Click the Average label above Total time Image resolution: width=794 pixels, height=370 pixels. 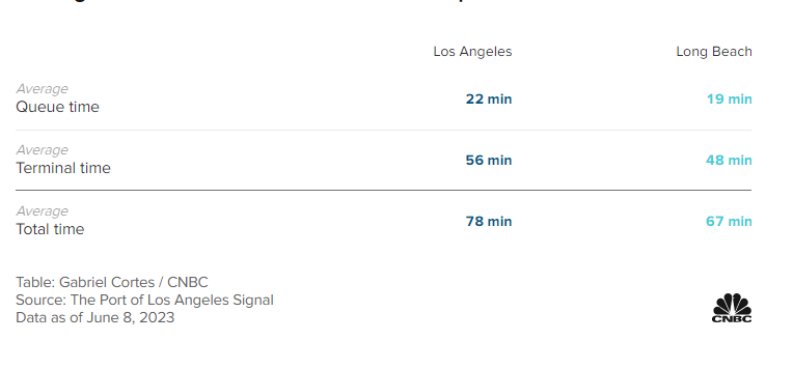click(x=42, y=211)
